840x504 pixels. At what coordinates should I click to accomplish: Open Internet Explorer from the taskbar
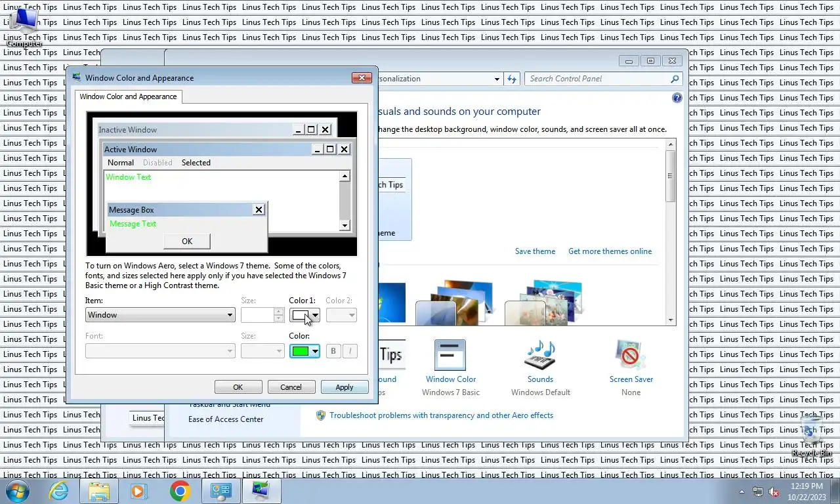point(58,491)
